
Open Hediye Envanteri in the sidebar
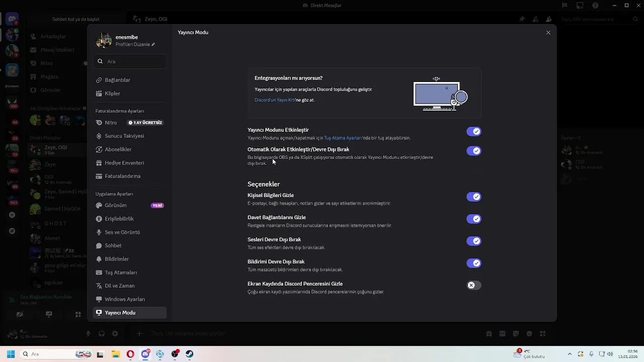pyautogui.click(x=130, y=163)
